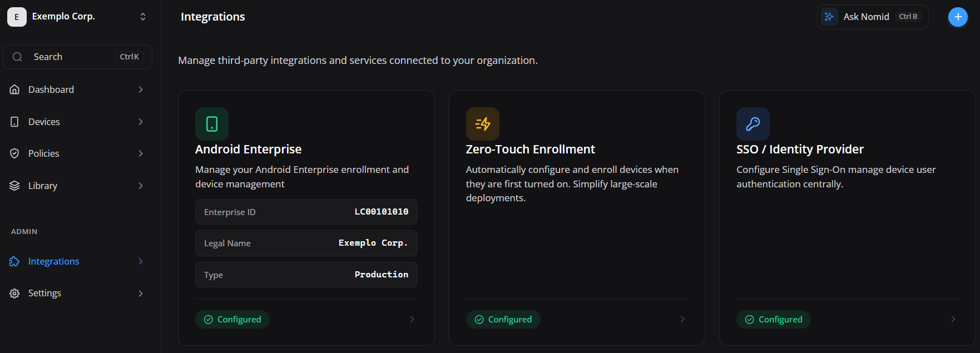980x353 pixels.
Task: Click the Enterprise ID label
Action: coord(230,212)
